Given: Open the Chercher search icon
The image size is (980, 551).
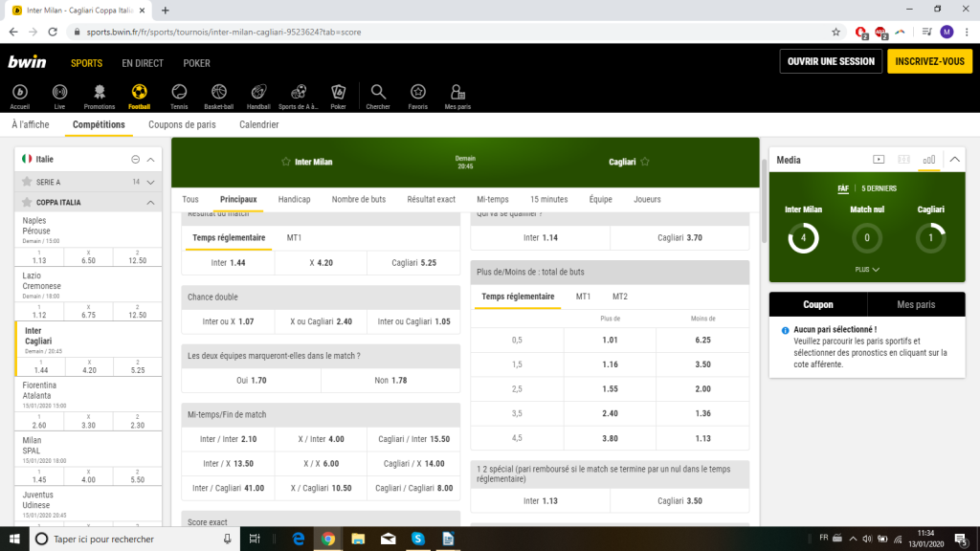Looking at the screenshot, I should point(378,97).
